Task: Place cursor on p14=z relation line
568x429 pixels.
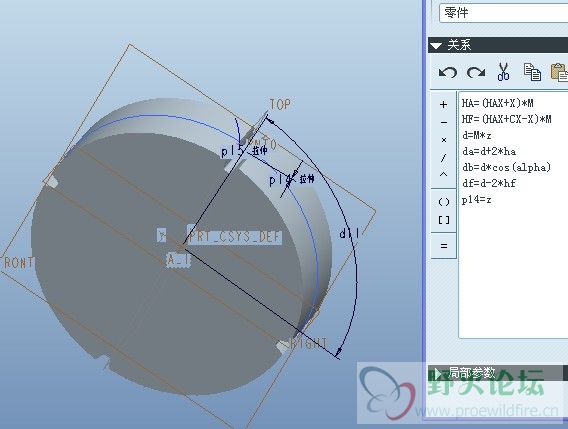Action: (476, 200)
